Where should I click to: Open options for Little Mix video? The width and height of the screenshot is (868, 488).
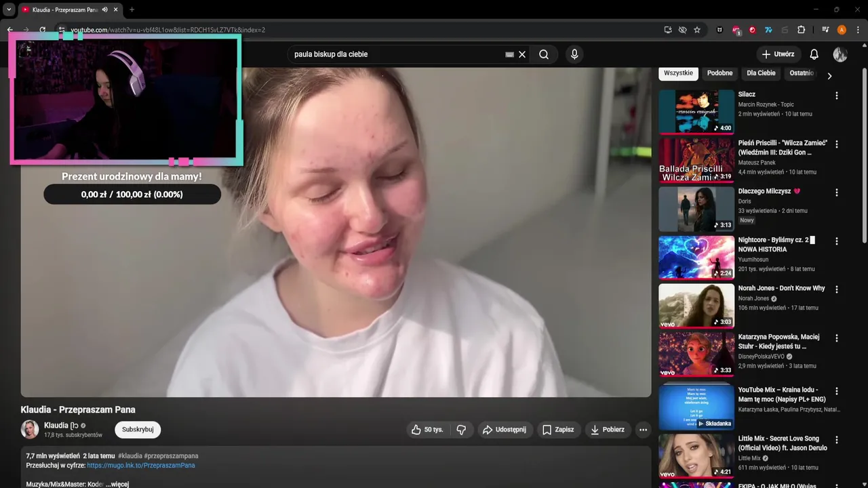837,440
